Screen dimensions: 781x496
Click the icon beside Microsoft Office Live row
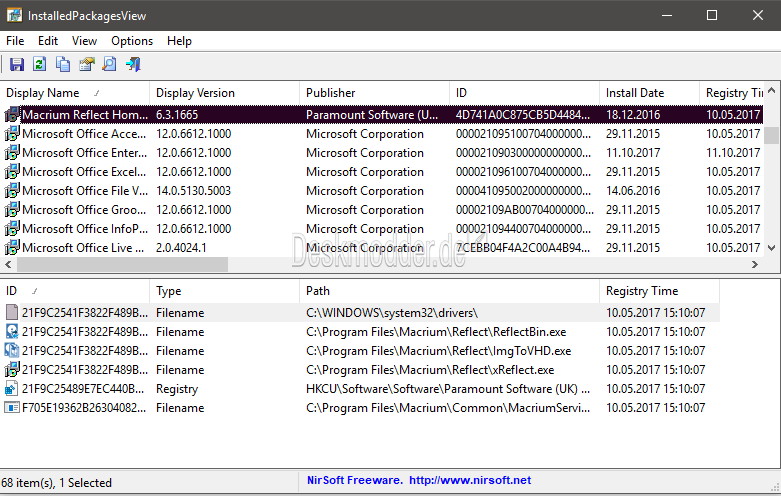click(x=12, y=248)
